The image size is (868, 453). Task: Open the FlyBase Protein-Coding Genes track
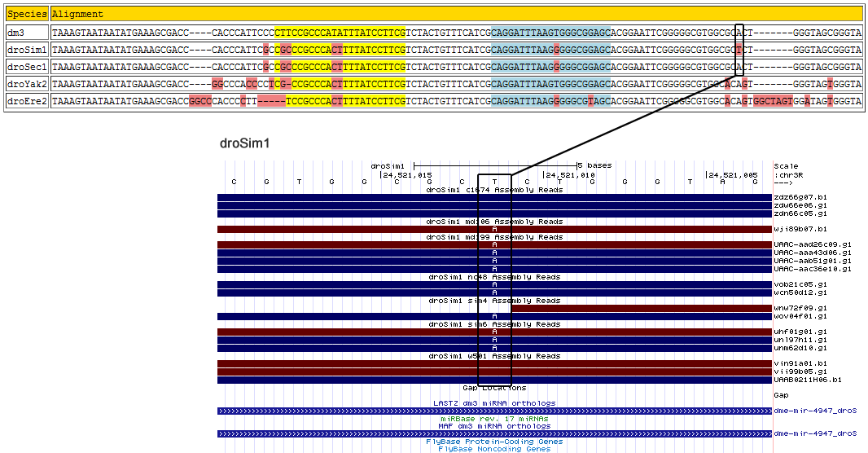[494, 442]
